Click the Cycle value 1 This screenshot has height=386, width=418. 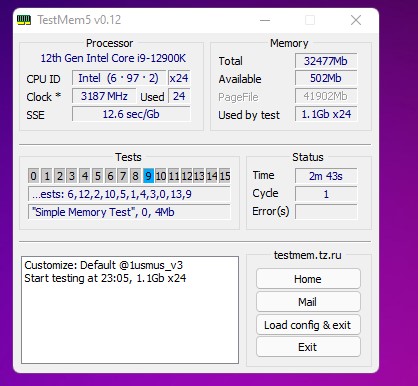tap(326, 194)
